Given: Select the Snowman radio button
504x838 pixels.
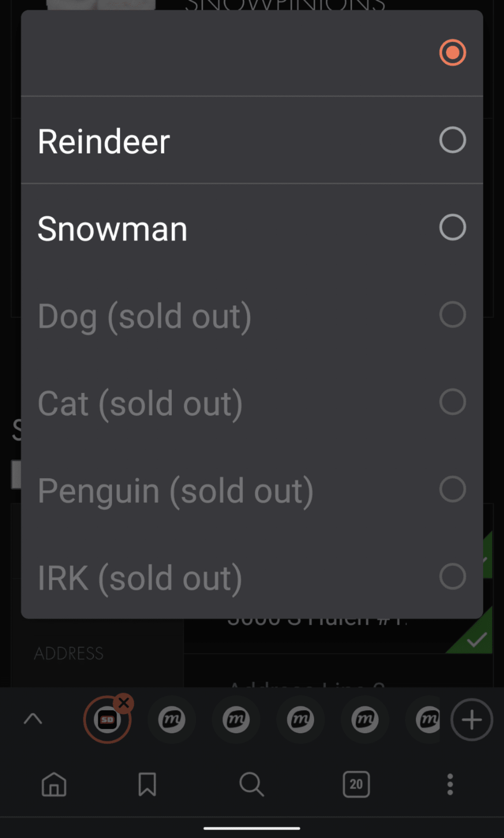Looking at the screenshot, I should pyautogui.click(x=452, y=227).
